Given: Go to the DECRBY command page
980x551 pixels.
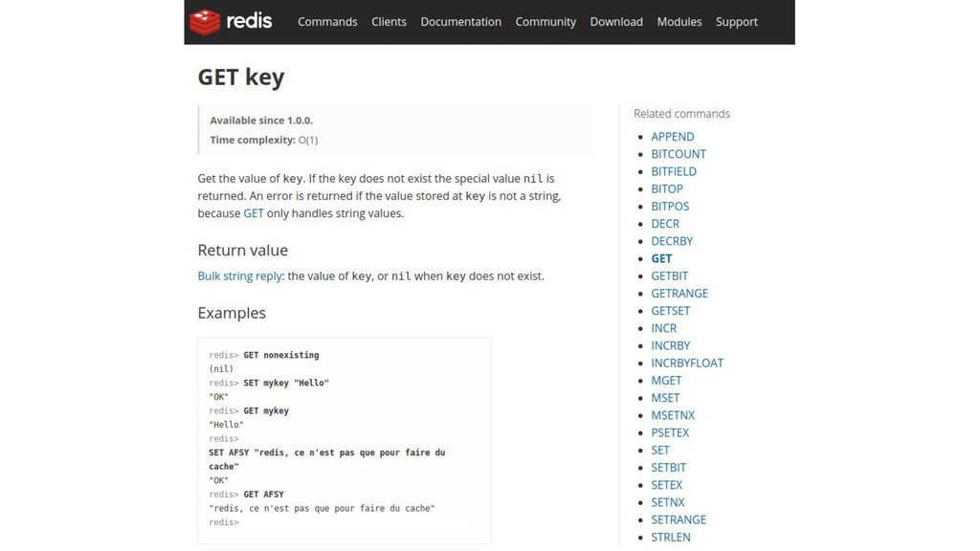Looking at the screenshot, I should coord(672,241).
